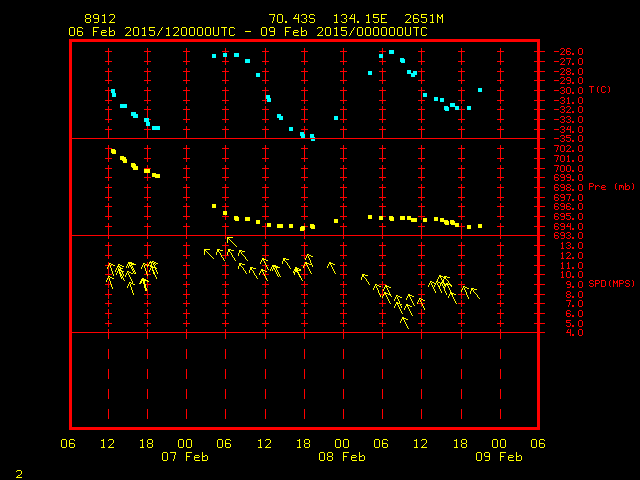Click the 08 Feb date label
This screenshot has width=640, height=480.
[342, 456]
